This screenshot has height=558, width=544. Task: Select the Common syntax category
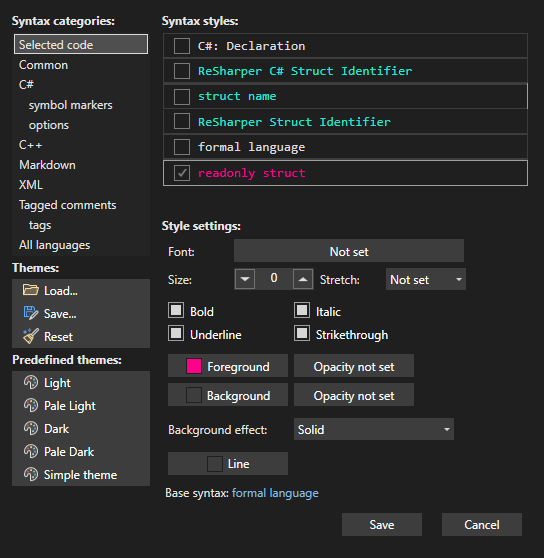tap(81, 65)
